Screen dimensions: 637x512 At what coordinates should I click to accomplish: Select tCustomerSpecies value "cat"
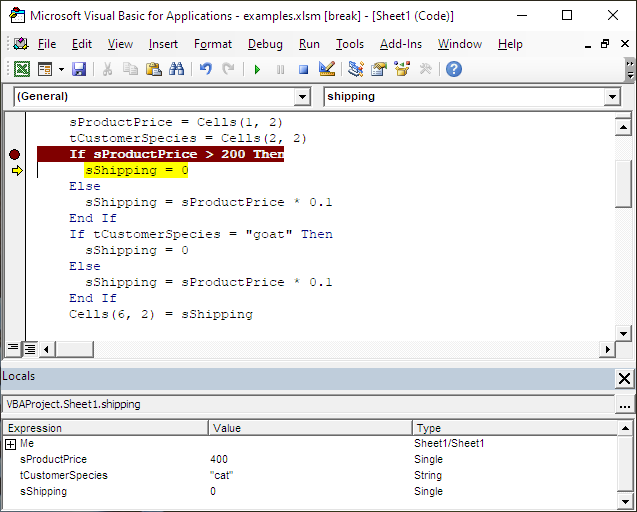click(222, 475)
